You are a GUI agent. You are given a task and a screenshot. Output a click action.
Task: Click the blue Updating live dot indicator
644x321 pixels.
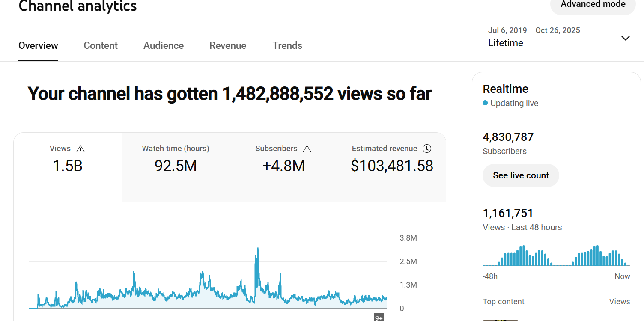[485, 103]
